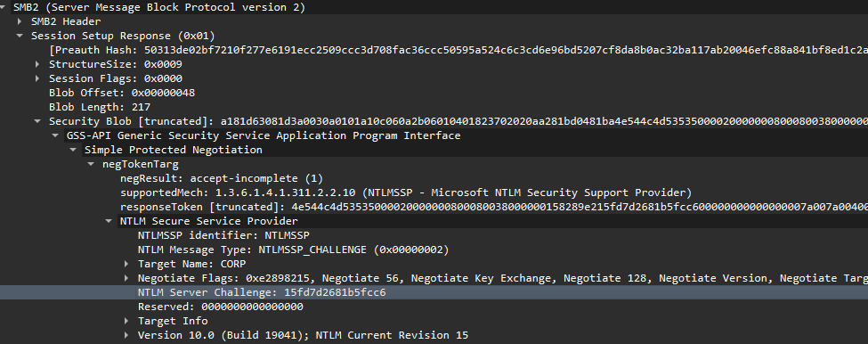Collapse the negTokenTarg arrow
Viewport: 868px width, 344px height.
[91, 164]
